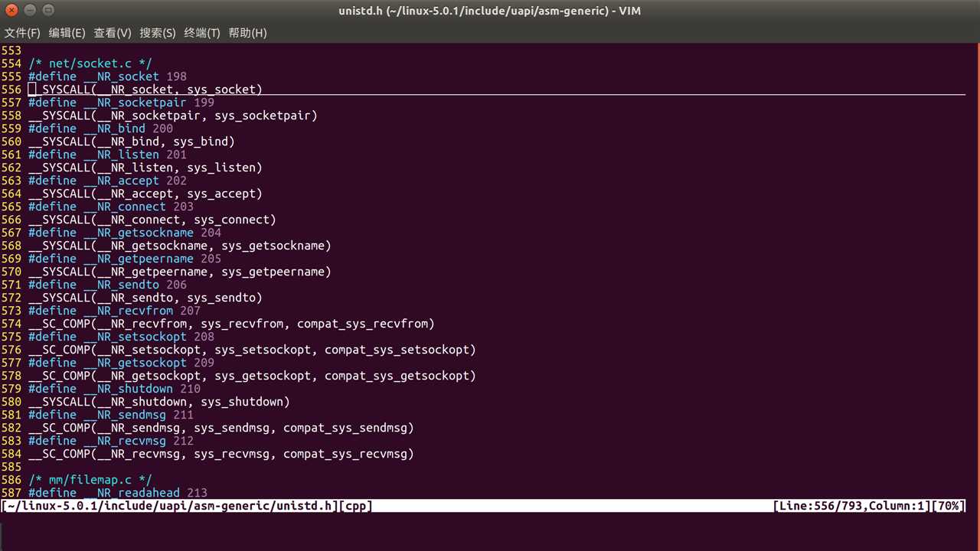Click the #define __NR_sendmsg 211 line

coord(111,415)
